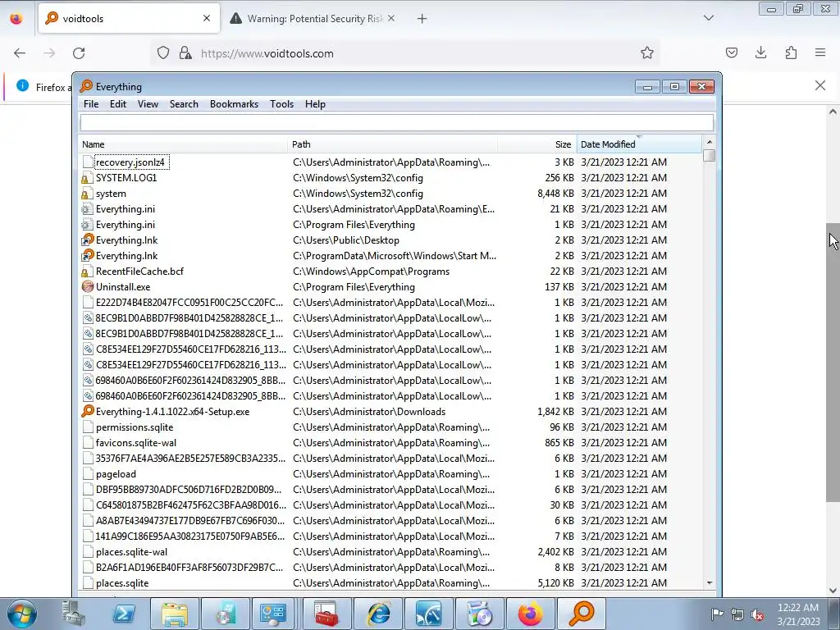Click the C:\Windows\AppCompat\Programs path cell
840x630 pixels.
point(372,271)
